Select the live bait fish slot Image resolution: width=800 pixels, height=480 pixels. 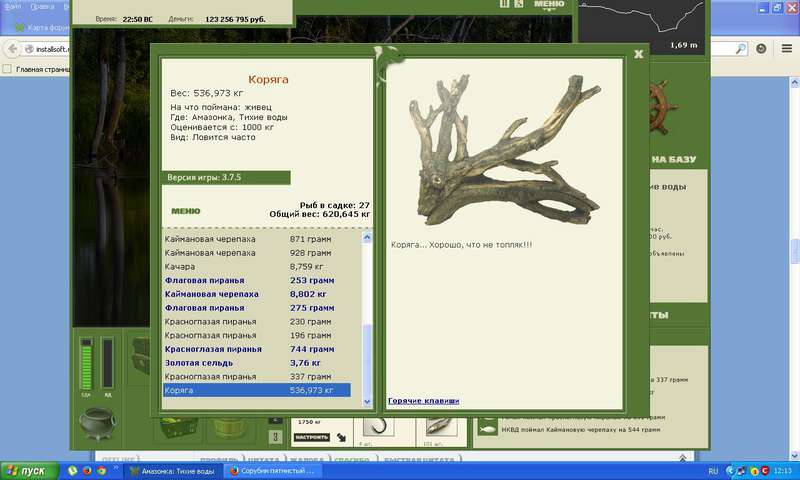tap(441, 427)
